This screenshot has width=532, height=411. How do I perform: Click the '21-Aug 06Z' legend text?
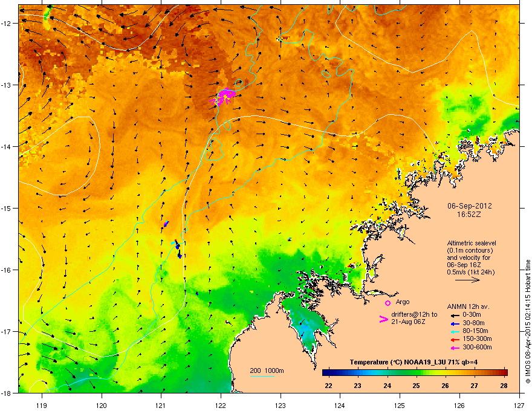pos(408,322)
